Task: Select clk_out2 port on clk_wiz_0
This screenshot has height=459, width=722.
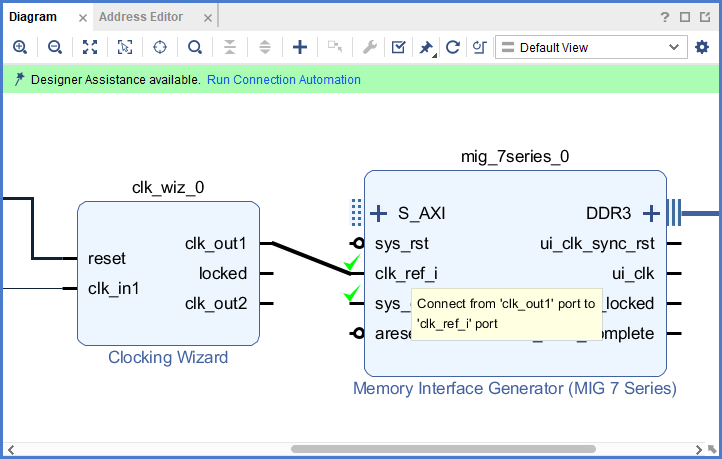Action: [216, 303]
